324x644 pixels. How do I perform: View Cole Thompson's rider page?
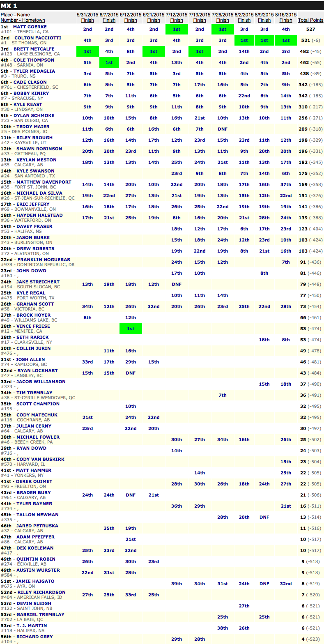coord(34,60)
